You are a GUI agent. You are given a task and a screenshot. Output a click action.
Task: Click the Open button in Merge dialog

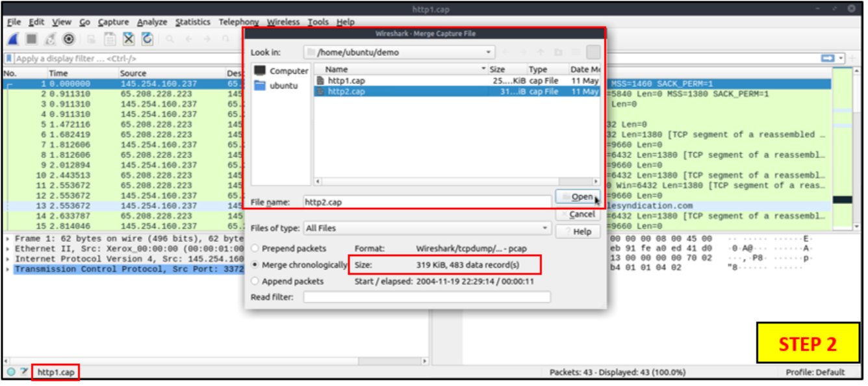578,197
